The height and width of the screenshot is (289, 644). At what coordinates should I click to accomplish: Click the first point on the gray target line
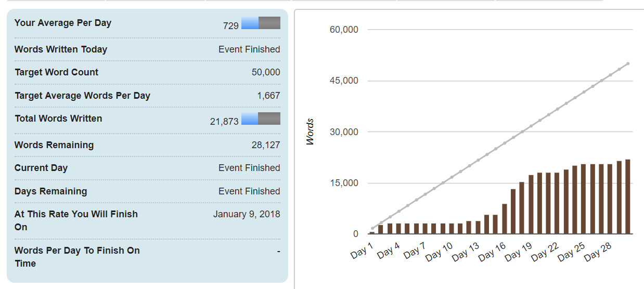coord(372,228)
